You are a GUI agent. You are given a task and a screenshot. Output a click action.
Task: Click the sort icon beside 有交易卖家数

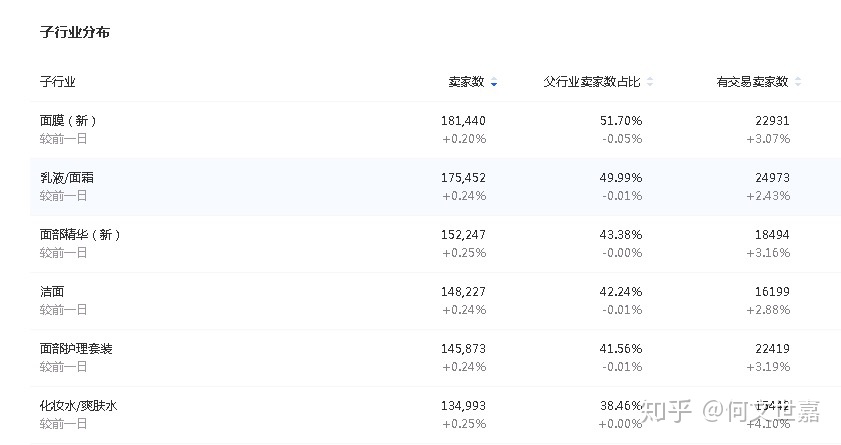pyautogui.click(x=798, y=82)
